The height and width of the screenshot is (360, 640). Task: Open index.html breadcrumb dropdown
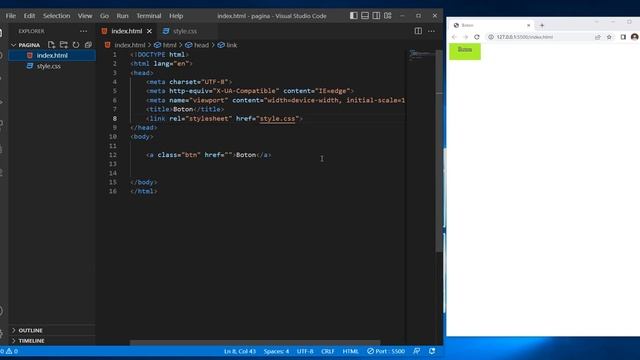tap(125, 45)
